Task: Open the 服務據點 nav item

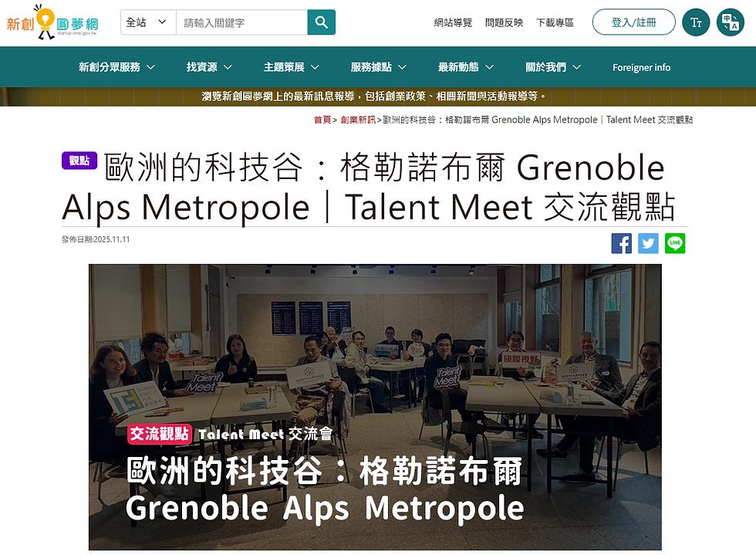Action: 379,67
